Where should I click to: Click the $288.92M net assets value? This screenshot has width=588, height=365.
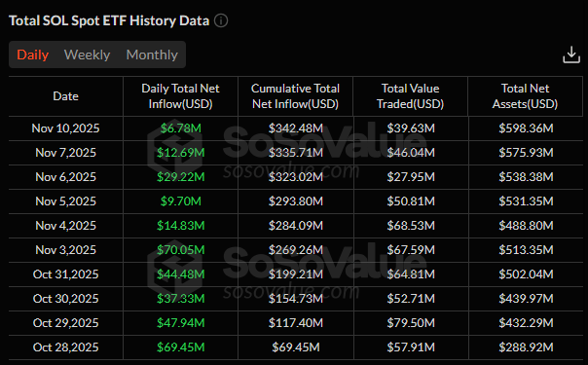(x=526, y=347)
